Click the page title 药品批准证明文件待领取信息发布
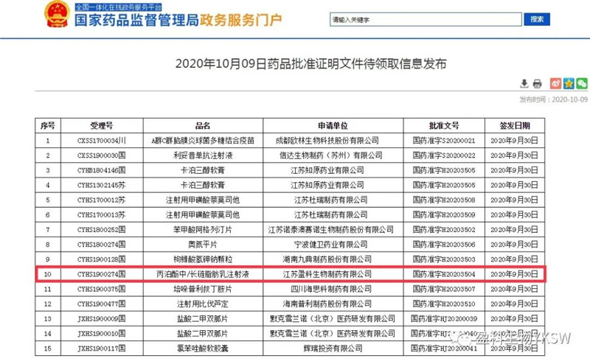 pyautogui.click(x=310, y=64)
